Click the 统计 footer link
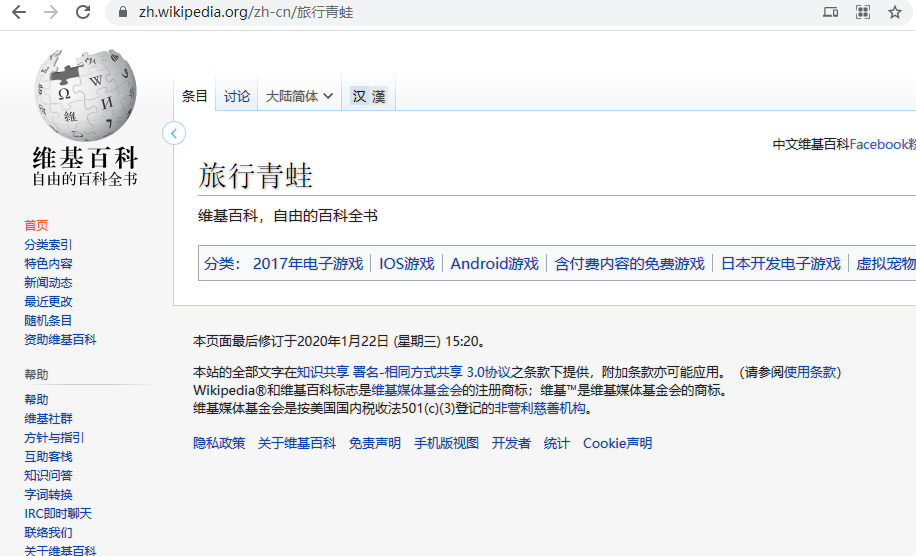This screenshot has height=556, width=916. 556,443
